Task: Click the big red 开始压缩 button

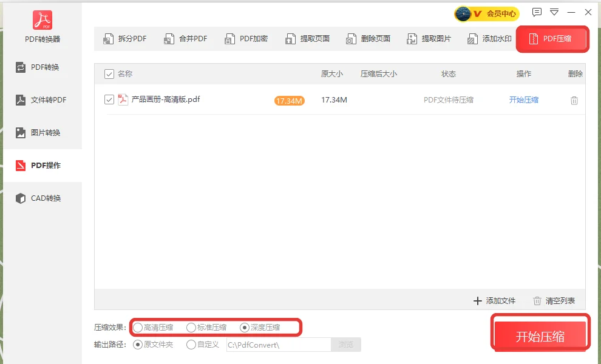Action: coord(540,337)
